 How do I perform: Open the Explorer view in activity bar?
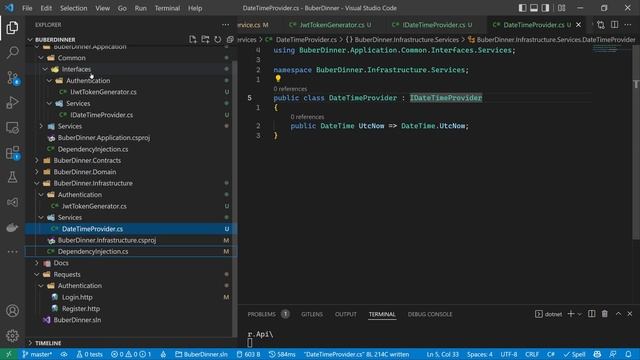(x=12, y=27)
